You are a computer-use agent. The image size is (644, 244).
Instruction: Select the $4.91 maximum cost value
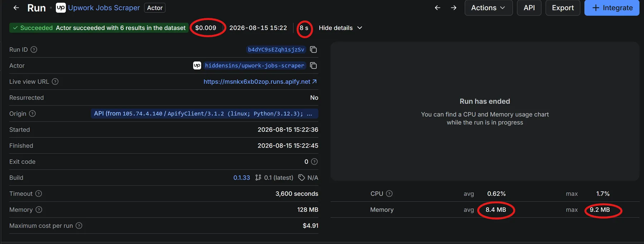coord(311,226)
